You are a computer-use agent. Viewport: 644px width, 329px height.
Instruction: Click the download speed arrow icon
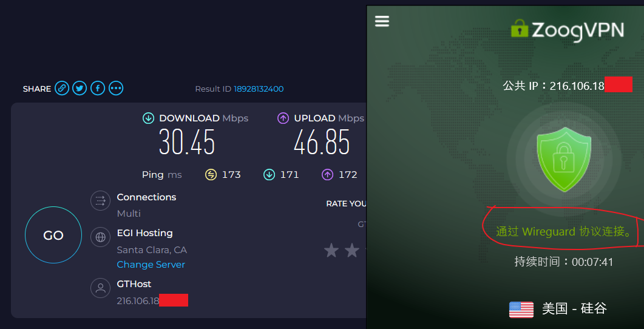148,118
